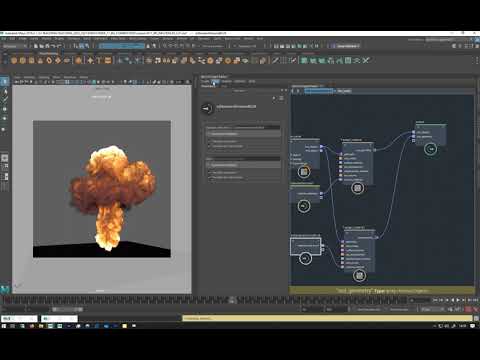Screen dimensions: 480x360
Task: Open the Shading menu in the viewport panel
Action: (x=29, y=77)
